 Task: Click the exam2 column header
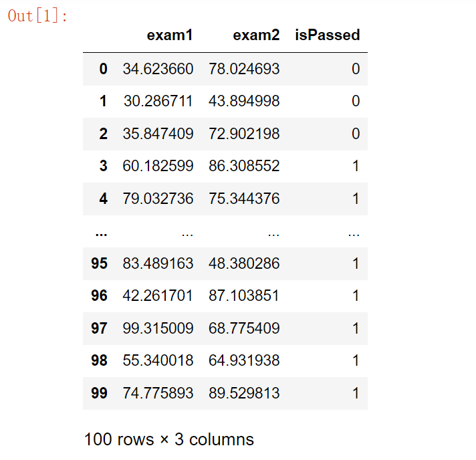coord(256,35)
